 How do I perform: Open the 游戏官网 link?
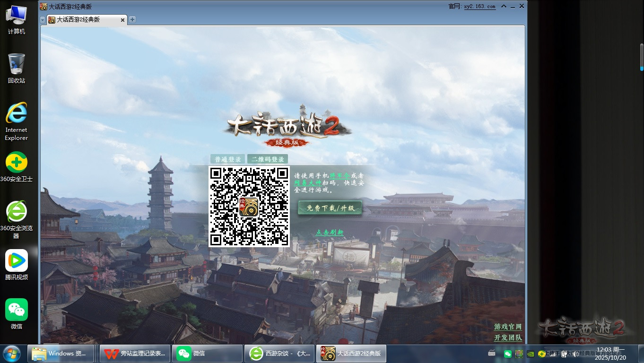(x=508, y=327)
